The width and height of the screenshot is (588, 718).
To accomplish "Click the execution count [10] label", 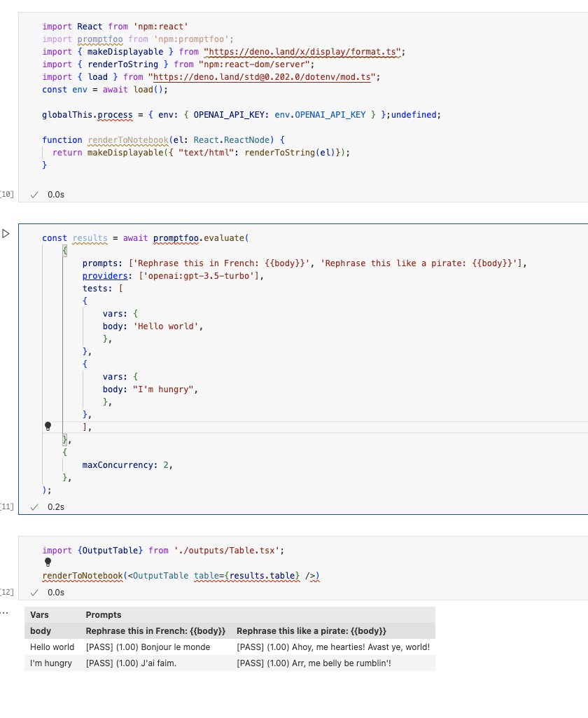I will [7, 195].
